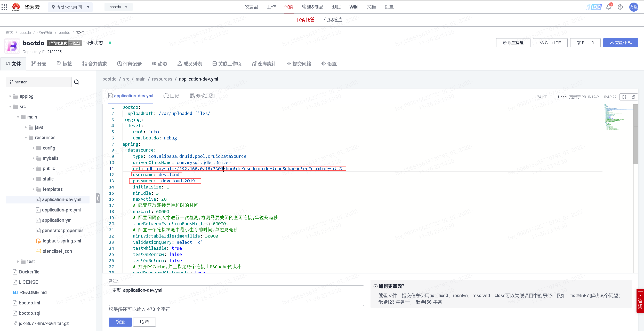Click the copy file content icon
Viewport: 644px width, 331px height.
pyautogui.click(x=634, y=97)
